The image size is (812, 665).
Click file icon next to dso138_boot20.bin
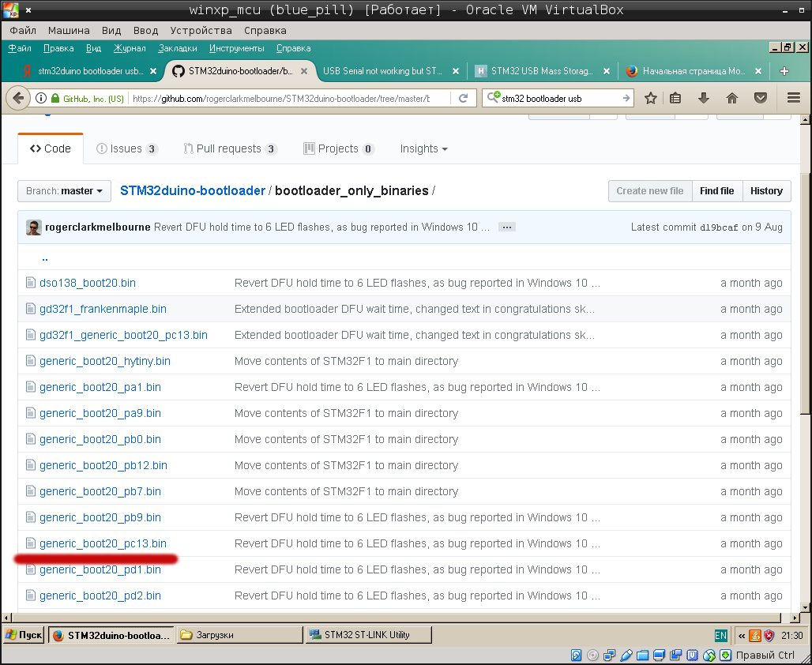[x=31, y=283]
